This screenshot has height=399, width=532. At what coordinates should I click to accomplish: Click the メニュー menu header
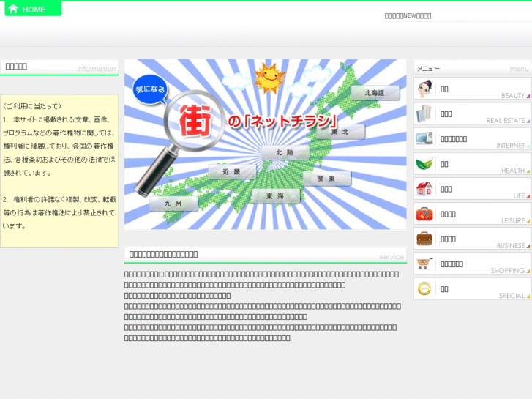coord(472,68)
